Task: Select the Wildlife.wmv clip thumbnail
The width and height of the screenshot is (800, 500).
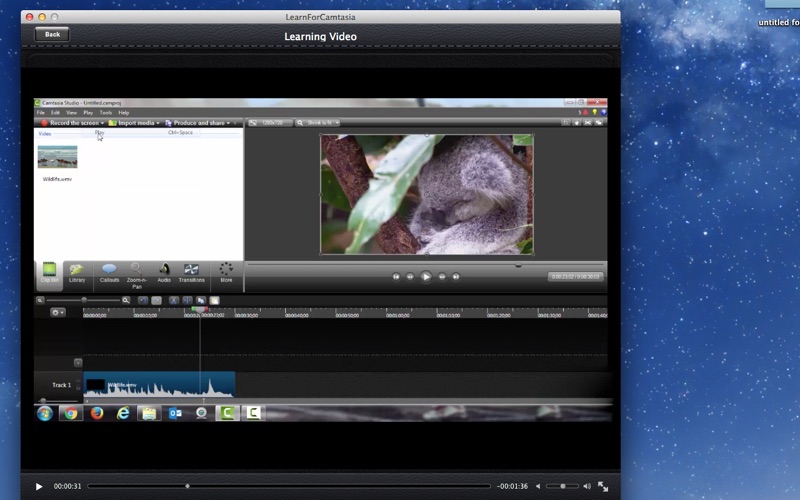Action: point(58,157)
